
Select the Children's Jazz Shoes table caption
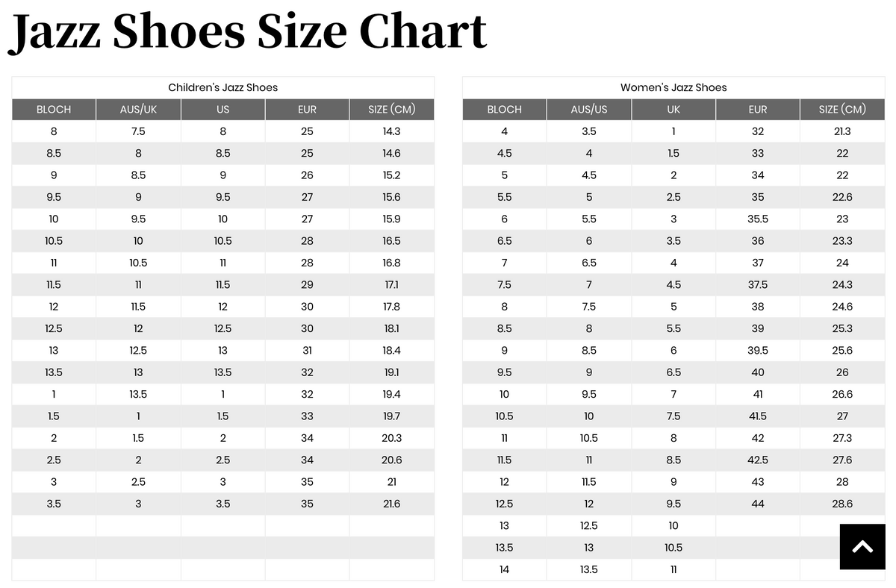[223, 87]
